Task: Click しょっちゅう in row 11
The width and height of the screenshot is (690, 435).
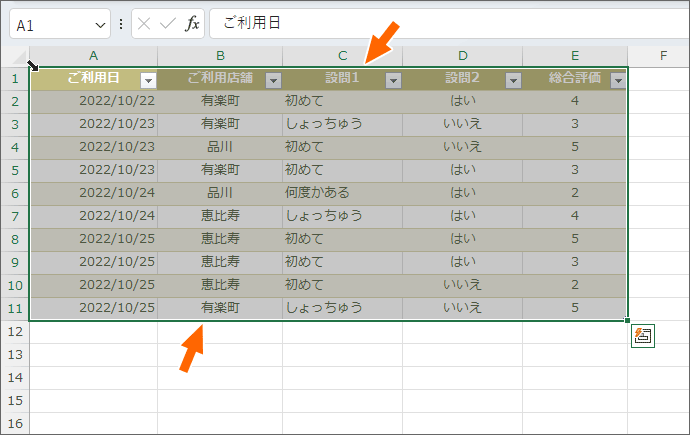Action: tap(342, 308)
